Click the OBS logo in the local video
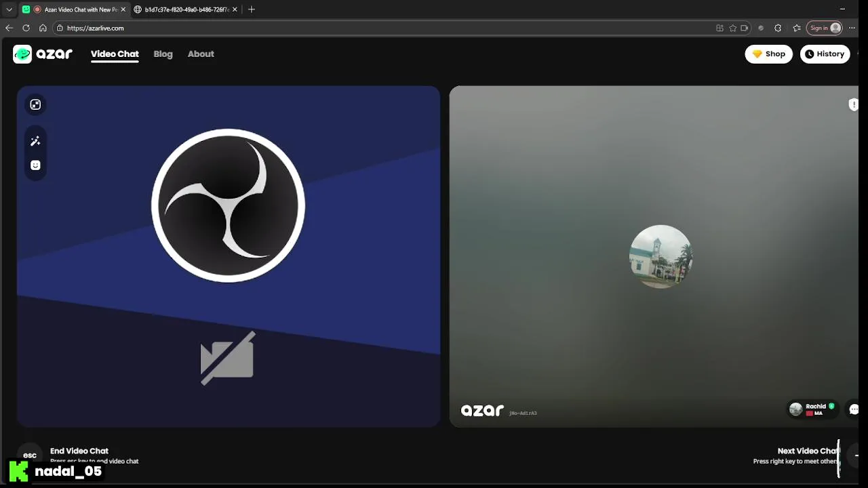 228,205
